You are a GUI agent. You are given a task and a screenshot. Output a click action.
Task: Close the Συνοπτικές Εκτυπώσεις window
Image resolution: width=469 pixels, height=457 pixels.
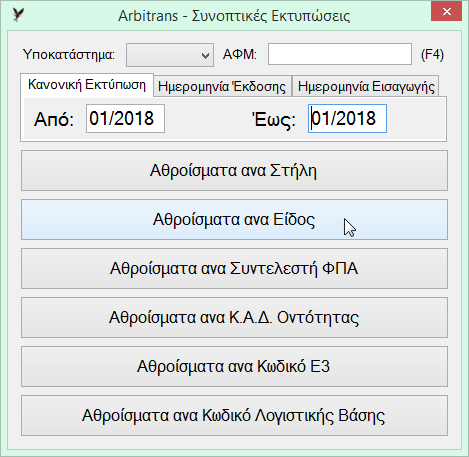coord(446,12)
